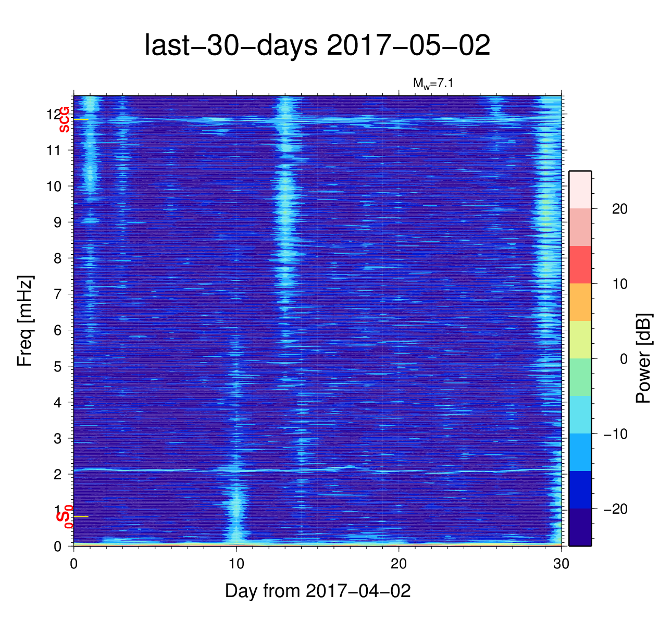Image resolution: width=672 pixels, height=620 pixels.
Task: Select the pale yellow-green colorbar band
Action: point(580,340)
